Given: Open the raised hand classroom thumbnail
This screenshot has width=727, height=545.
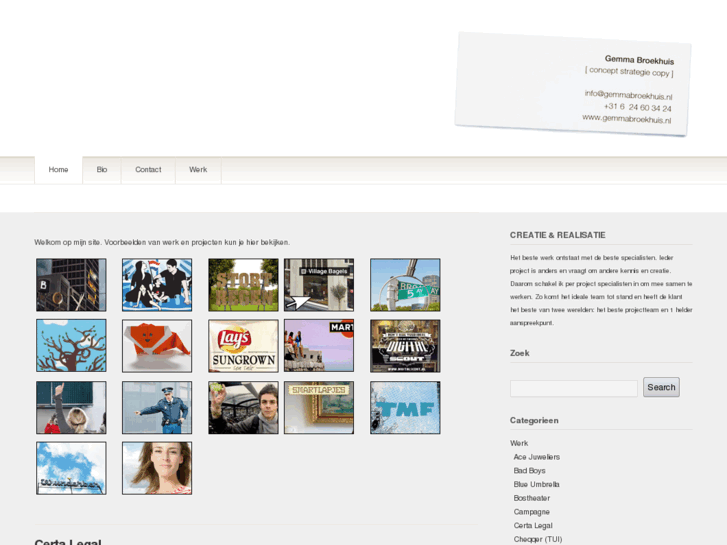Looking at the screenshot, I should coord(71,408).
